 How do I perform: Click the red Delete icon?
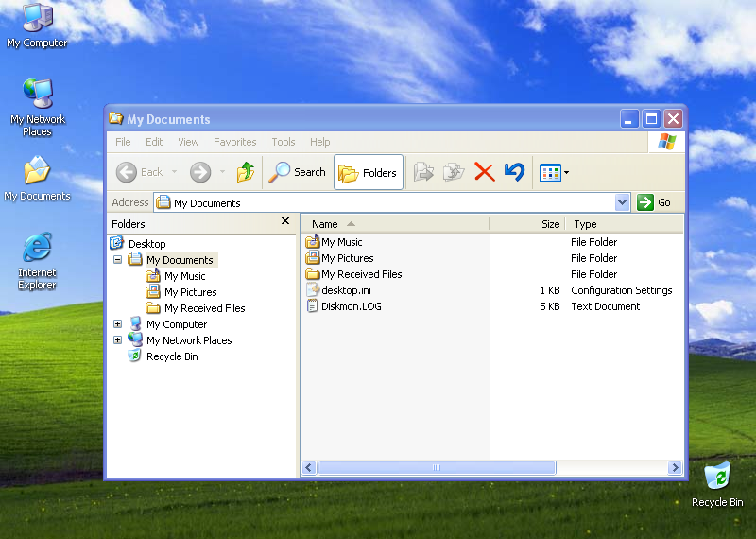pyautogui.click(x=485, y=172)
